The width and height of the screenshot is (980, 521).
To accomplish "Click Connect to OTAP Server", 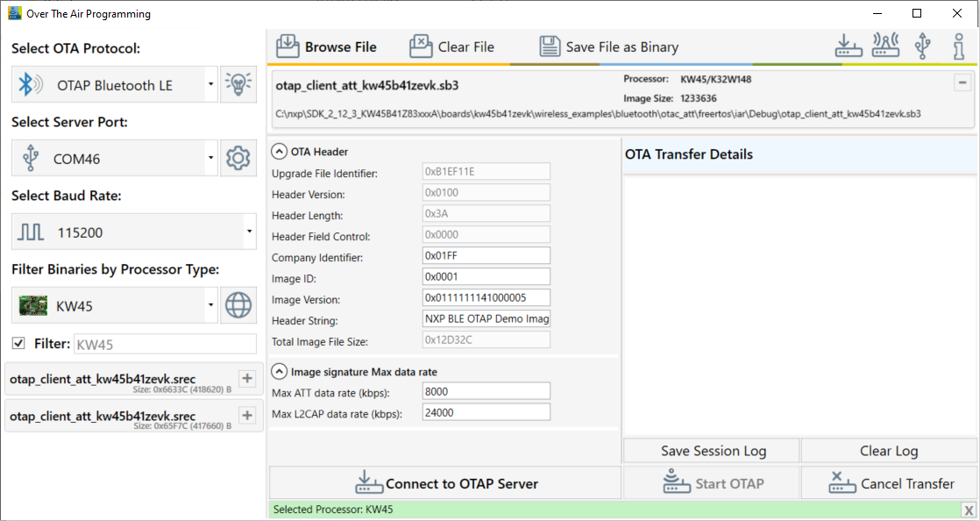I will pyautogui.click(x=443, y=482).
